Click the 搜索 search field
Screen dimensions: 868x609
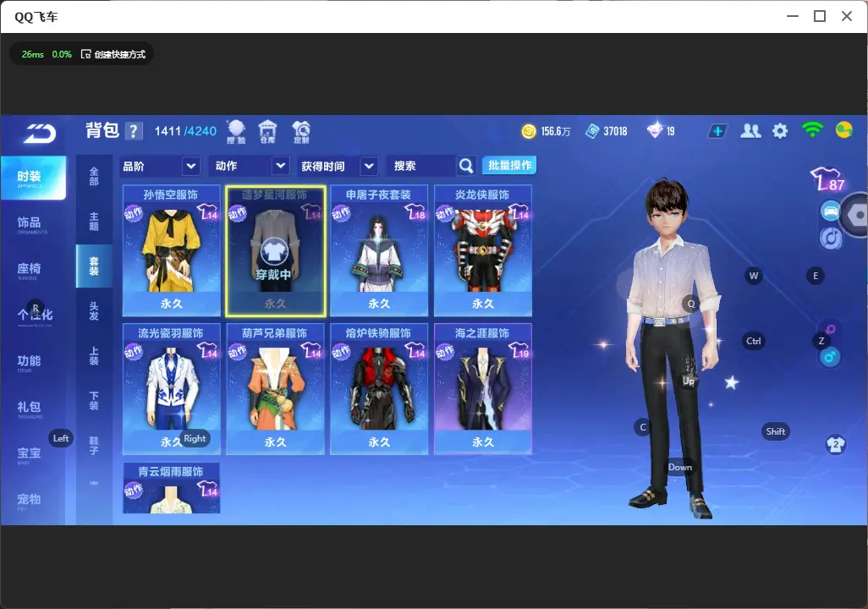click(422, 166)
